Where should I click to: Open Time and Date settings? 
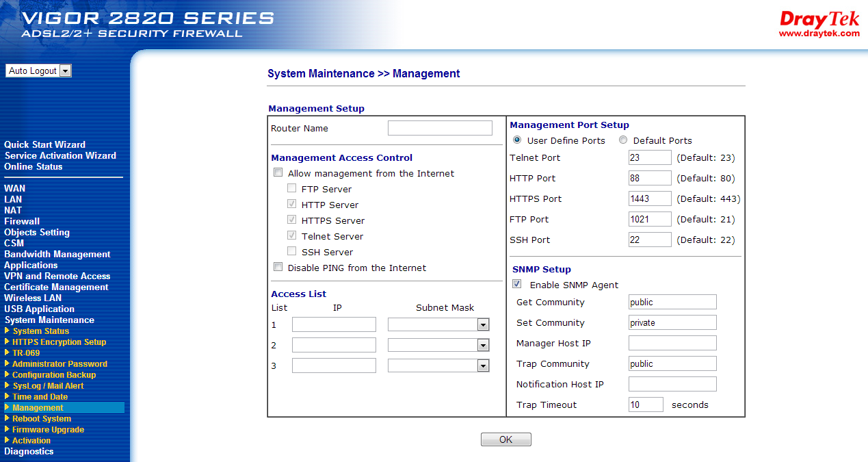coord(40,396)
